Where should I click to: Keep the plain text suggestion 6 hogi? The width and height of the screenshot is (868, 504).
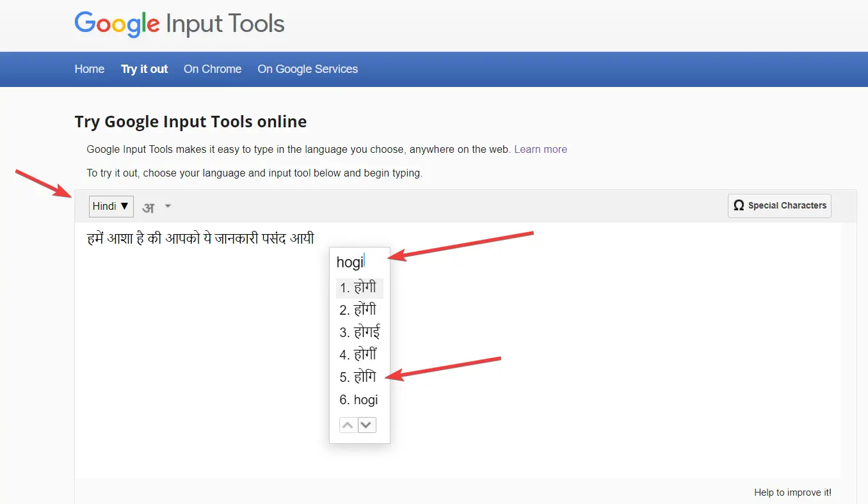point(359,400)
